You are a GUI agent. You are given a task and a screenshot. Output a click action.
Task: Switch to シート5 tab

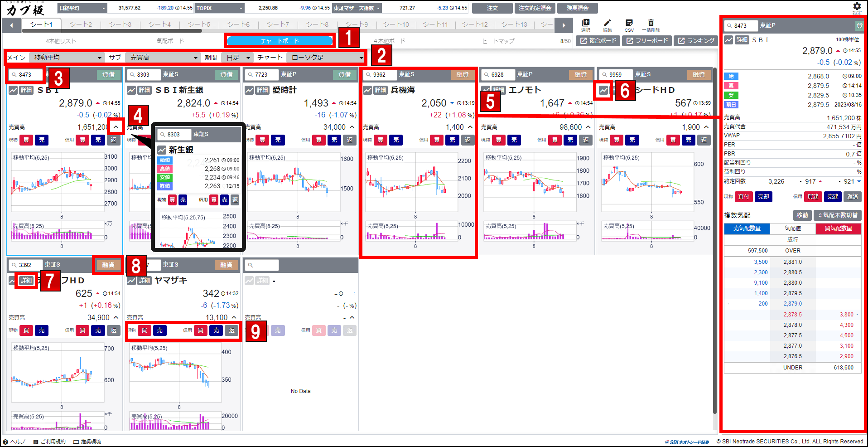(x=199, y=24)
